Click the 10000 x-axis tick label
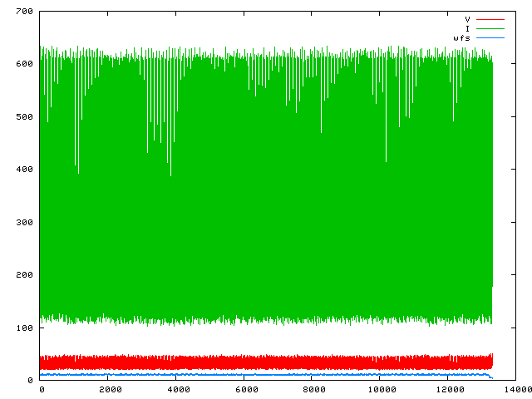 tap(382, 390)
